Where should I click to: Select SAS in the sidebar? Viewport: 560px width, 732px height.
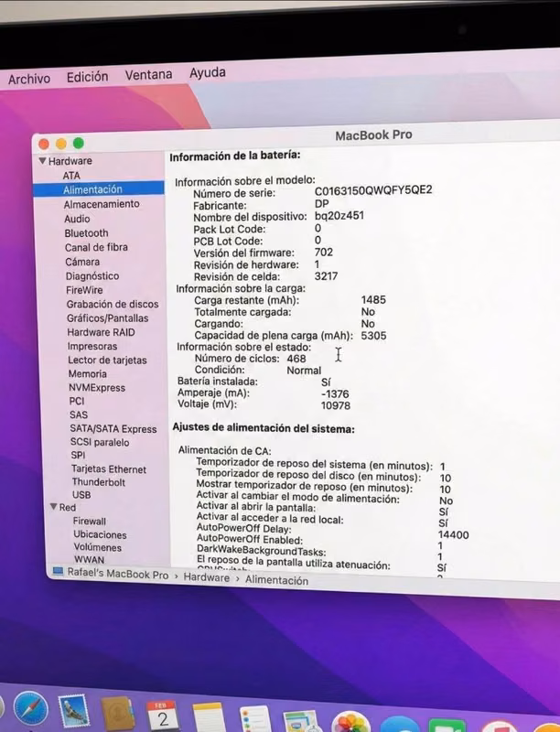(x=79, y=414)
